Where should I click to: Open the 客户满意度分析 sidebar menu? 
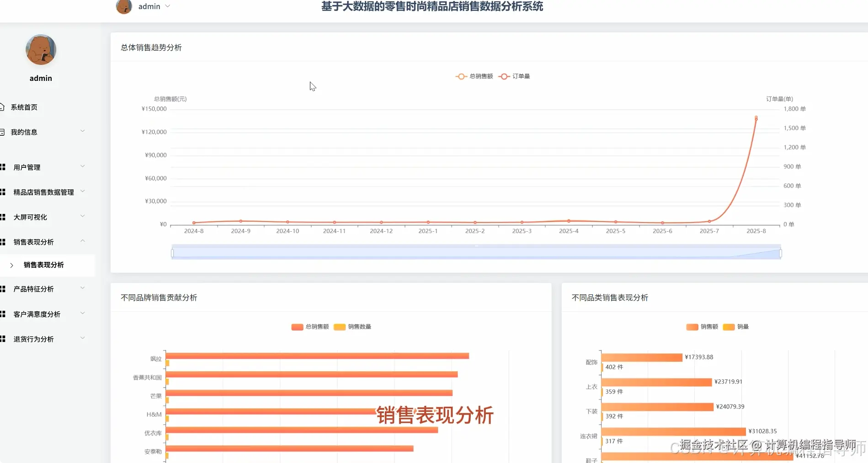pos(37,314)
